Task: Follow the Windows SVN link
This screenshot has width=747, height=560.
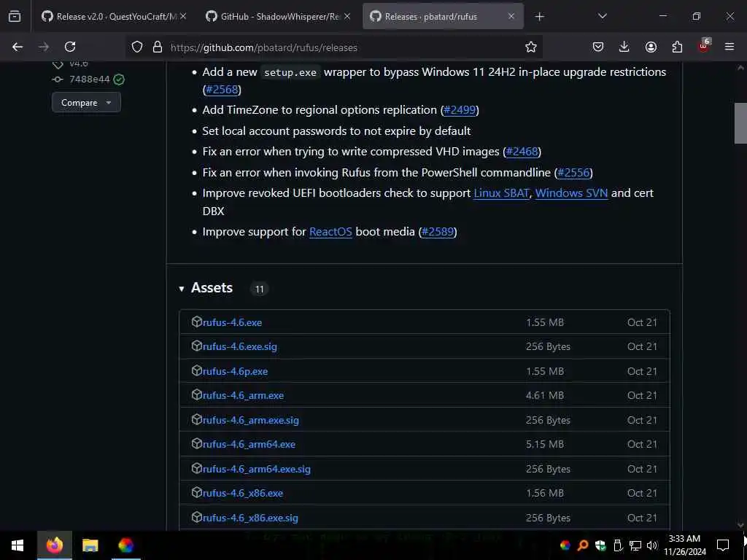Action: click(571, 192)
